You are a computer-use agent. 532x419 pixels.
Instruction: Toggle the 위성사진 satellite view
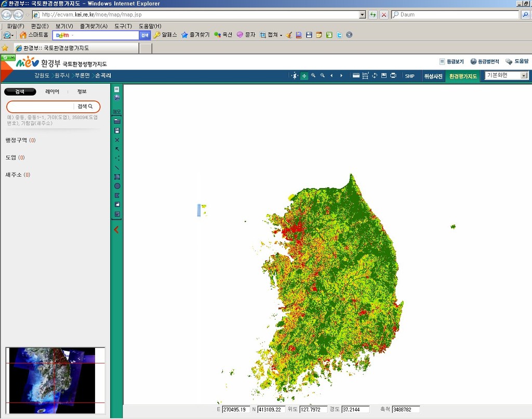[433, 76]
